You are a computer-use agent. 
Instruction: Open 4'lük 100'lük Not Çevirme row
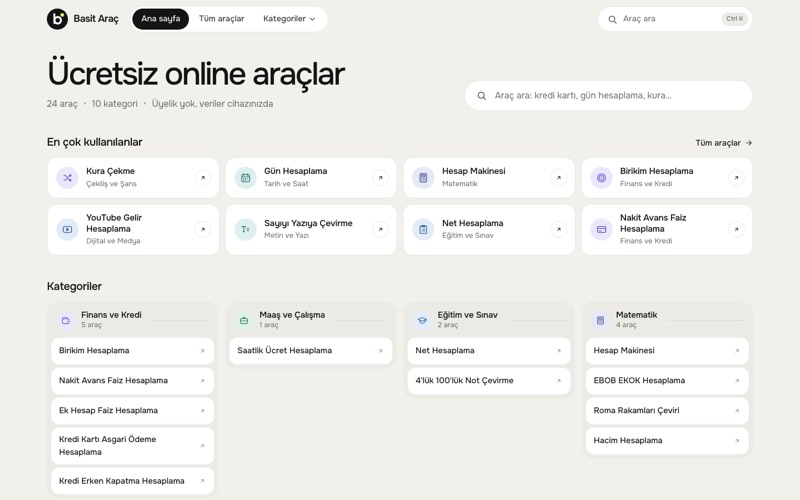[x=489, y=381]
